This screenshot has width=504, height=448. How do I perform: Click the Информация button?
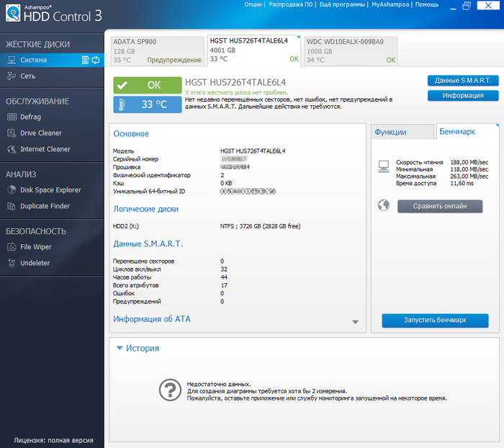coord(463,96)
